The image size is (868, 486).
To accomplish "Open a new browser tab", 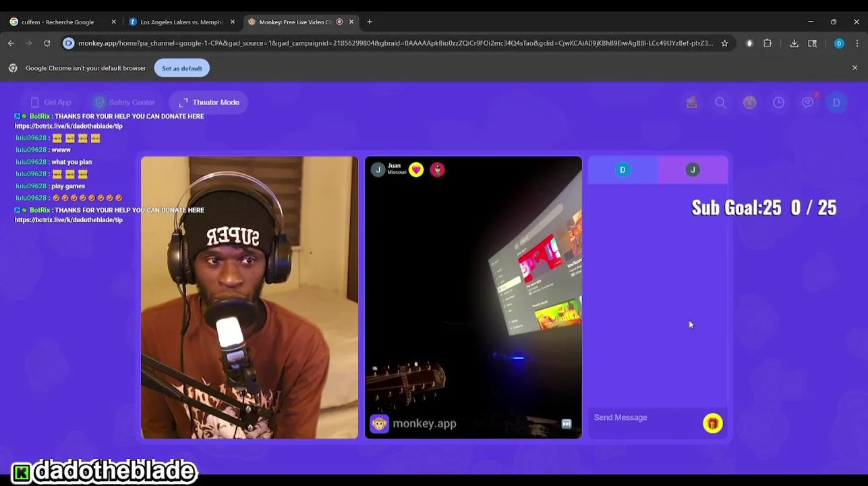I will [370, 22].
